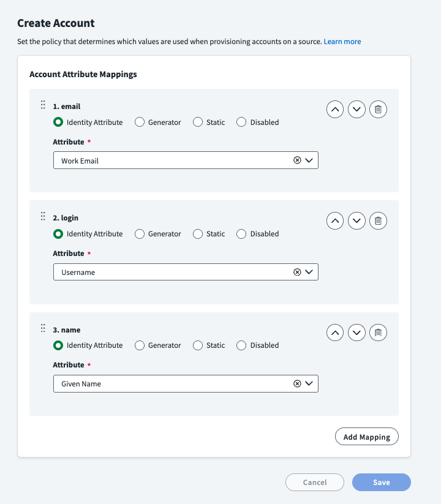Open the Learn more link
This screenshot has height=504, width=441.
[342, 42]
